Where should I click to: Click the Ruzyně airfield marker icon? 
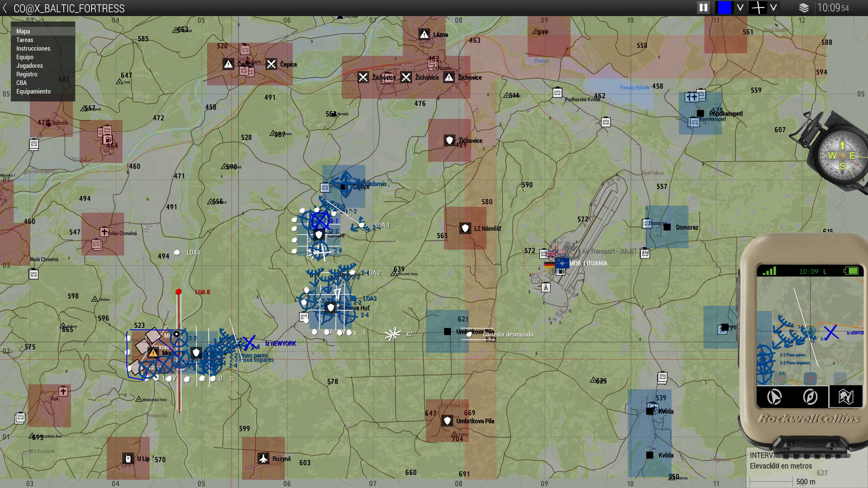[x=263, y=458]
